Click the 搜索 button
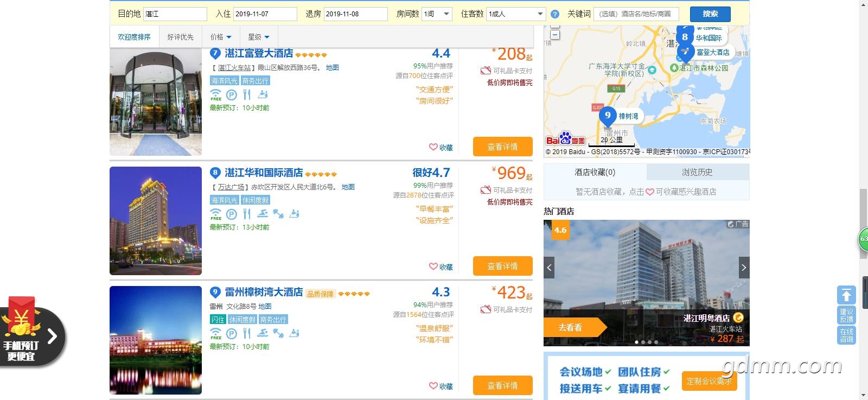This screenshot has height=400, width=868. pos(710,14)
